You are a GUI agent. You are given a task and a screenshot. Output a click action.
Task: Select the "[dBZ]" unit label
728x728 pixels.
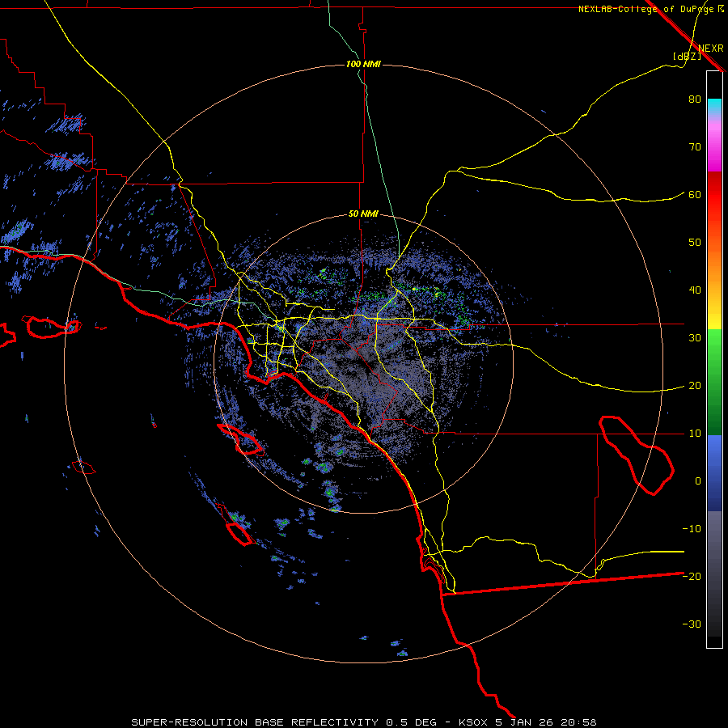(687, 56)
